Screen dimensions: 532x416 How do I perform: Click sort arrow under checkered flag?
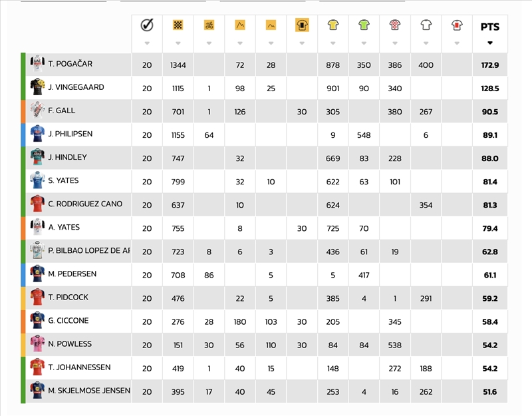click(x=178, y=43)
